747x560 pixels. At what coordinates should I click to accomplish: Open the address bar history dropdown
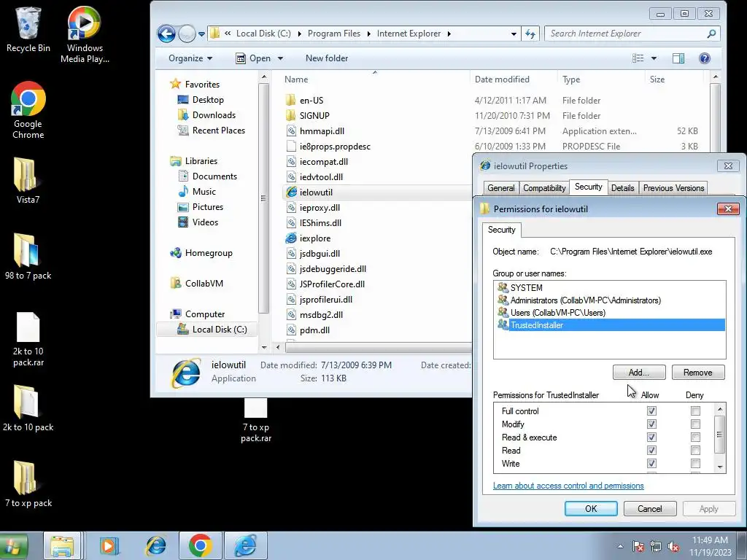click(514, 34)
